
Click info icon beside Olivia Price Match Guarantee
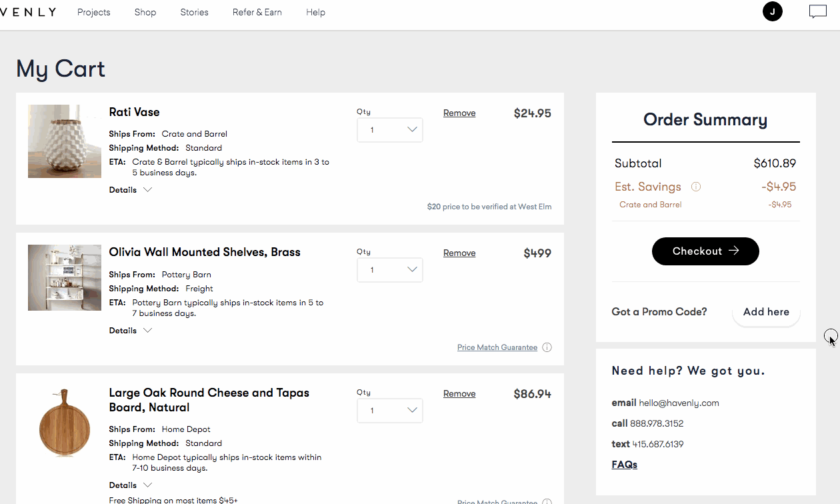pos(547,347)
